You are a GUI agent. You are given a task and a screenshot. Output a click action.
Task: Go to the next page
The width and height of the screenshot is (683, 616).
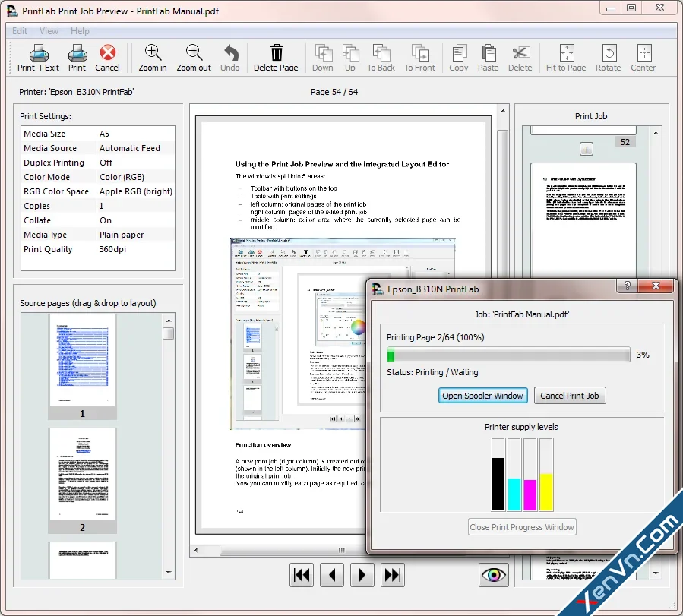(x=362, y=575)
